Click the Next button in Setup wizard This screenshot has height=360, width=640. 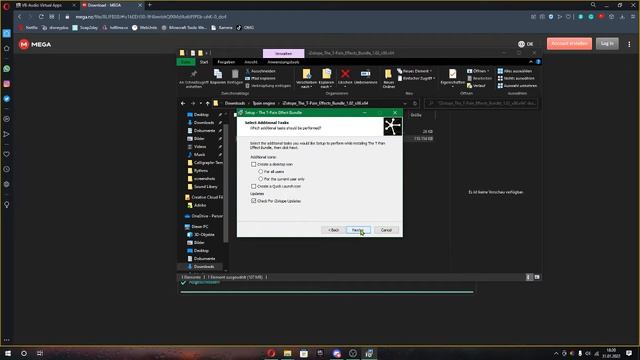pos(358,230)
